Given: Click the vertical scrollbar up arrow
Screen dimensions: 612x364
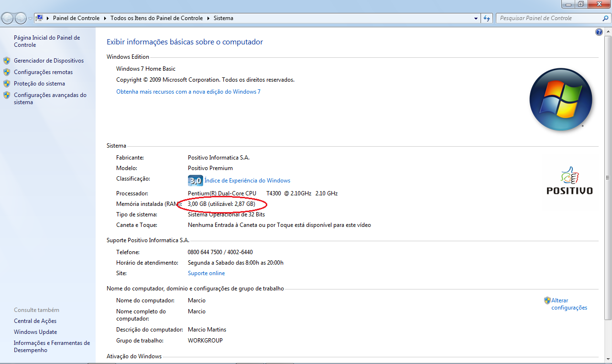Looking at the screenshot, I should coord(608,31).
